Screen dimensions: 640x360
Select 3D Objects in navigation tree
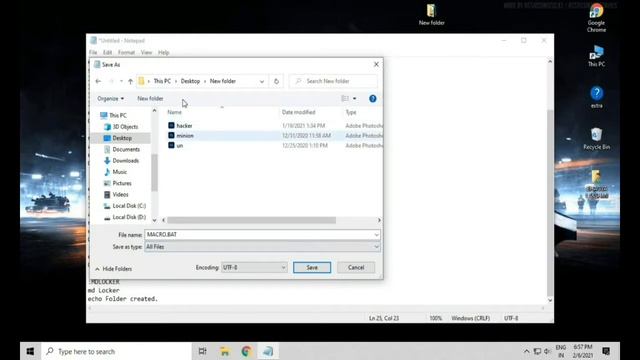pyautogui.click(x=121, y=127)
